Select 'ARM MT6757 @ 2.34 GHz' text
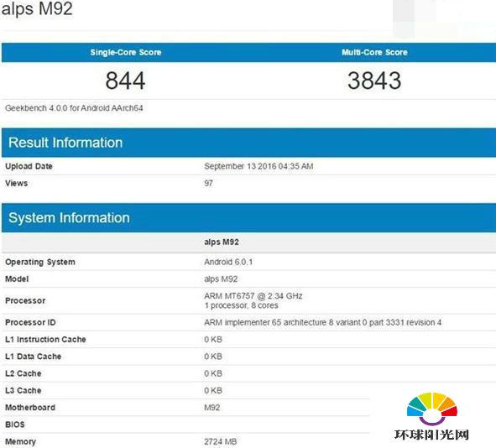The image size is (496, 448). pos(253,296)
